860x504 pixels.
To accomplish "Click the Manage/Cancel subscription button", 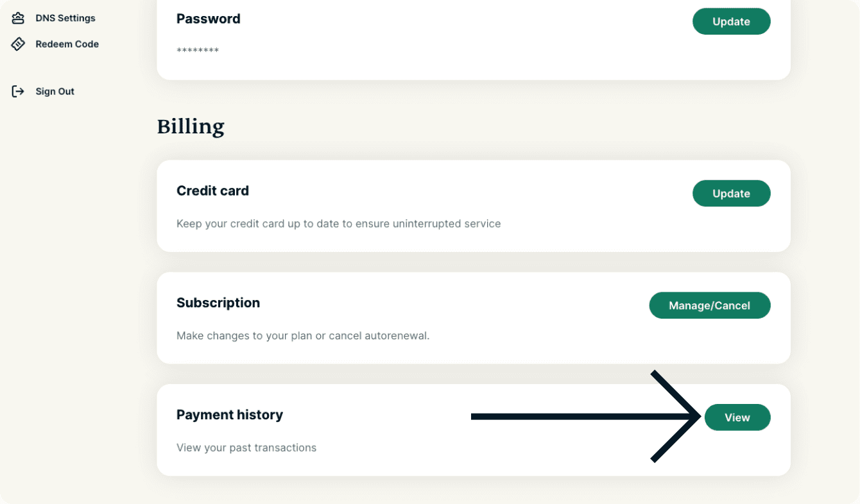I will pos(709,306).
